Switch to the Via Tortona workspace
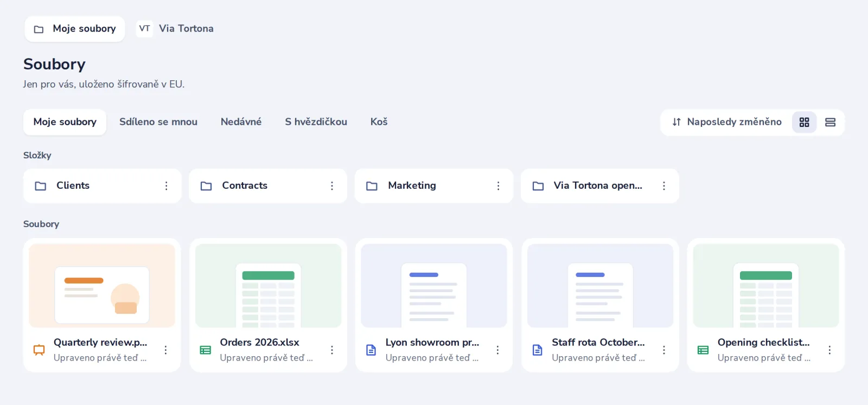The width and height of the screenshot is (868, 405). [175, 29]
